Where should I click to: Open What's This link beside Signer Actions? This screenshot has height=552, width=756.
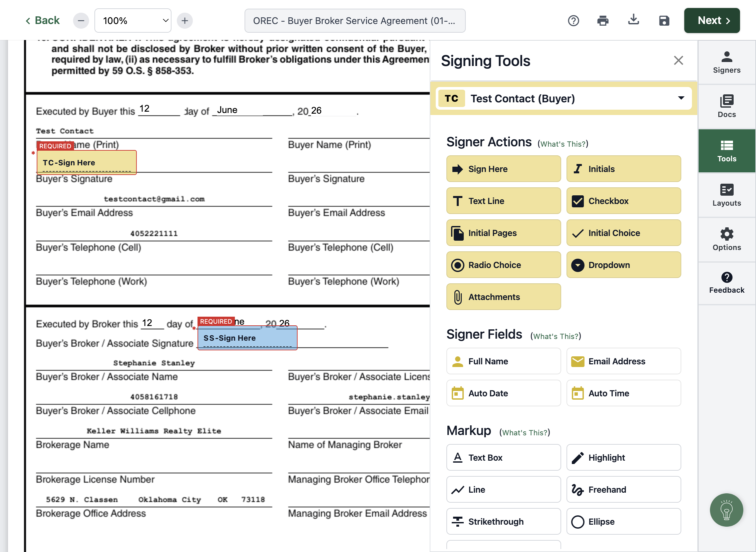(563, 144)
